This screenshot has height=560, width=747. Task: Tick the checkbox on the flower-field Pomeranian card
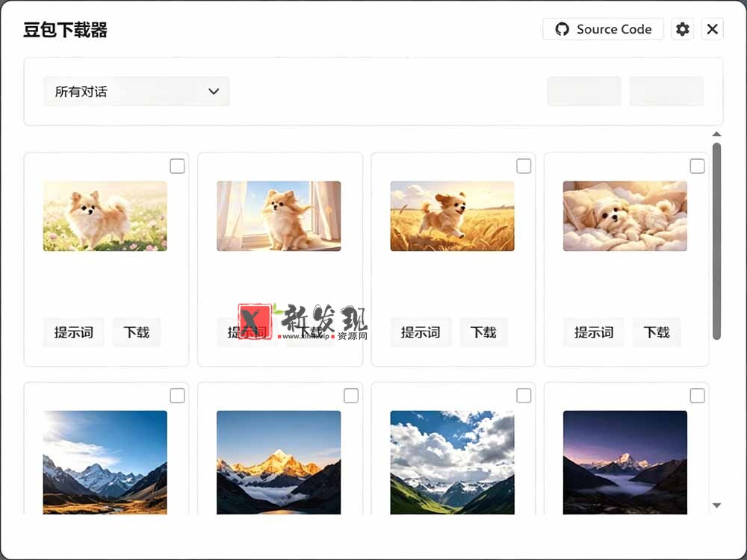tap(177, 167)
